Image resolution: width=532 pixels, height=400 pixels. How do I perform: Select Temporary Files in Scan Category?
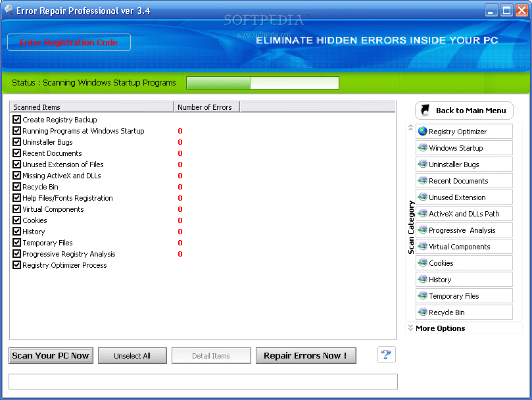click(x=464, y=296)
